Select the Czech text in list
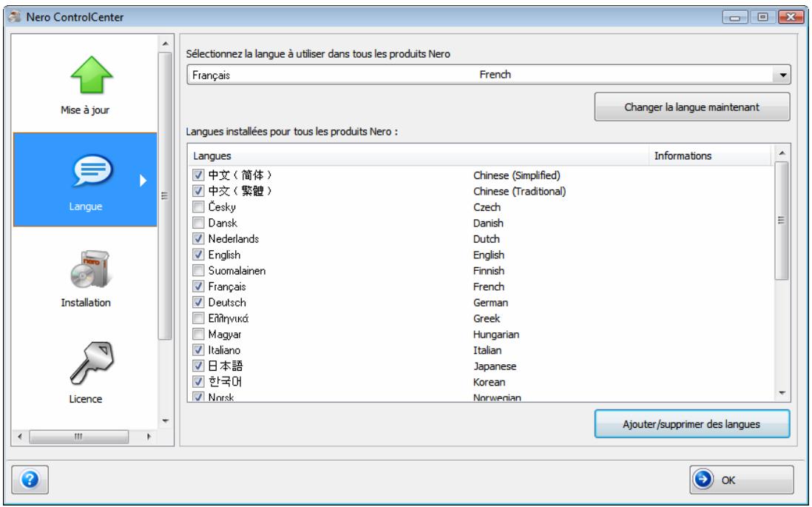 [487, 207]
